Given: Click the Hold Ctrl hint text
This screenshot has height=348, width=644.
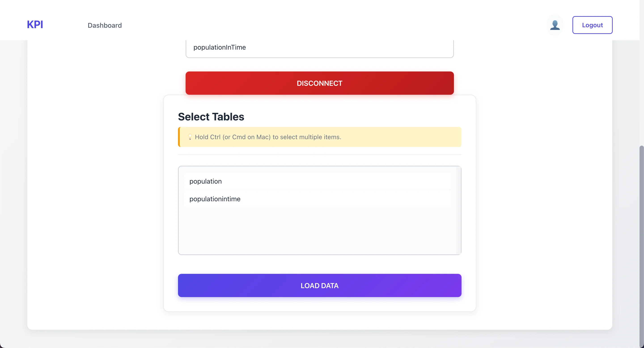Looking at the screenshot, I should coord(268,137).
